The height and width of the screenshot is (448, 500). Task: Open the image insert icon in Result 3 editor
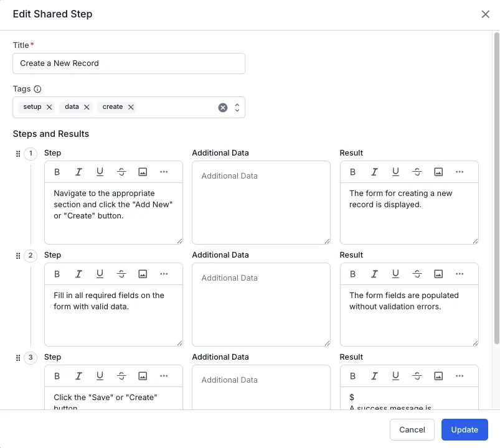point(438,376)
